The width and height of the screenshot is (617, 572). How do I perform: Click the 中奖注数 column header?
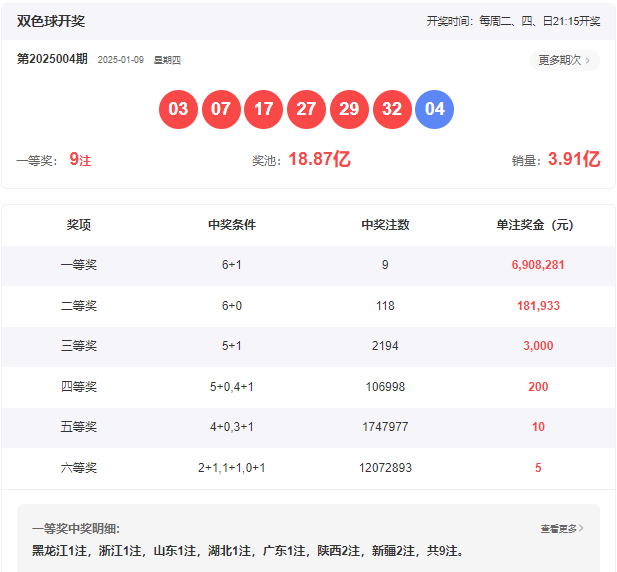tap(385, 225)
